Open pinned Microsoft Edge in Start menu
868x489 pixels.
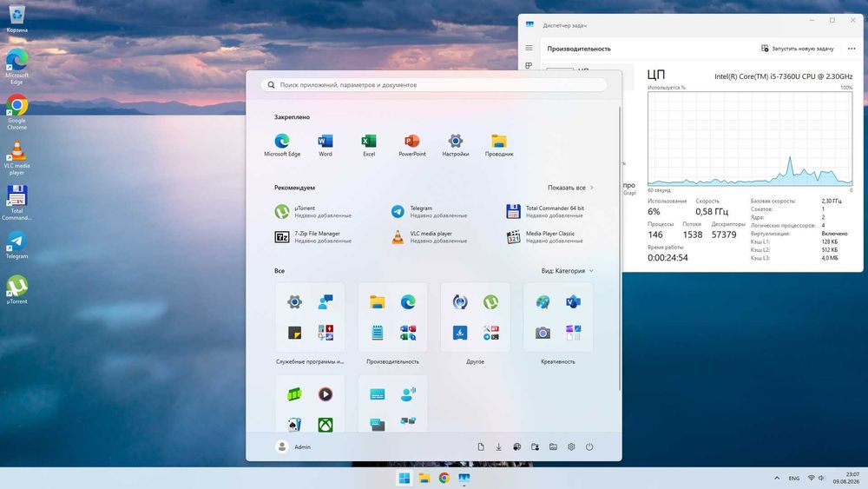(x=282, y=145)
